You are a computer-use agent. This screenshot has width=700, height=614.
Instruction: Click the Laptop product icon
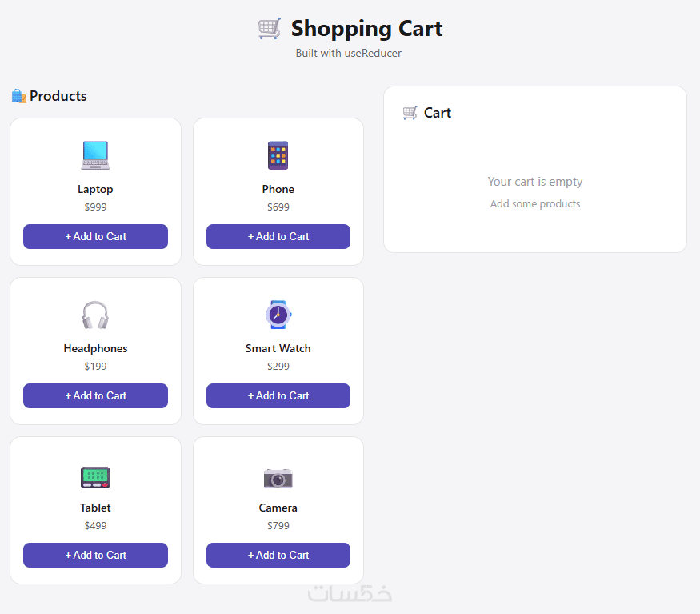point(95,155)
